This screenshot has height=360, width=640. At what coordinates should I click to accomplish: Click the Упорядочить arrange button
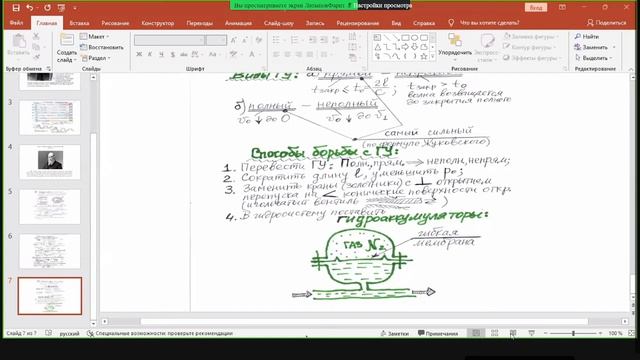(455, 46)
